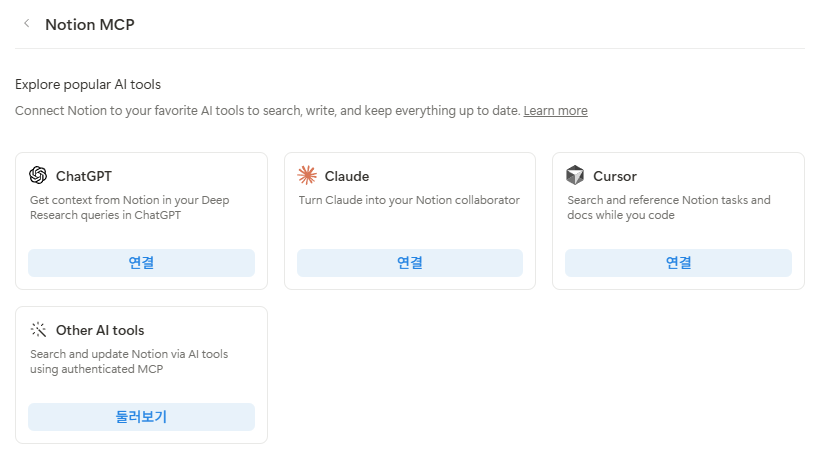Open the Learn more link
Screen dimensions: 823x462
[555, 111]
